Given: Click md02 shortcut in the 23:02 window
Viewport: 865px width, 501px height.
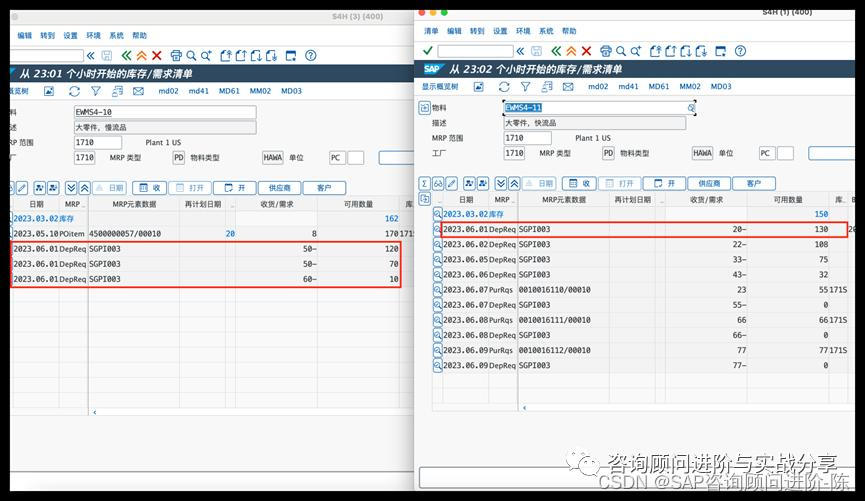Looking at the screenshot, I should 598,87.
